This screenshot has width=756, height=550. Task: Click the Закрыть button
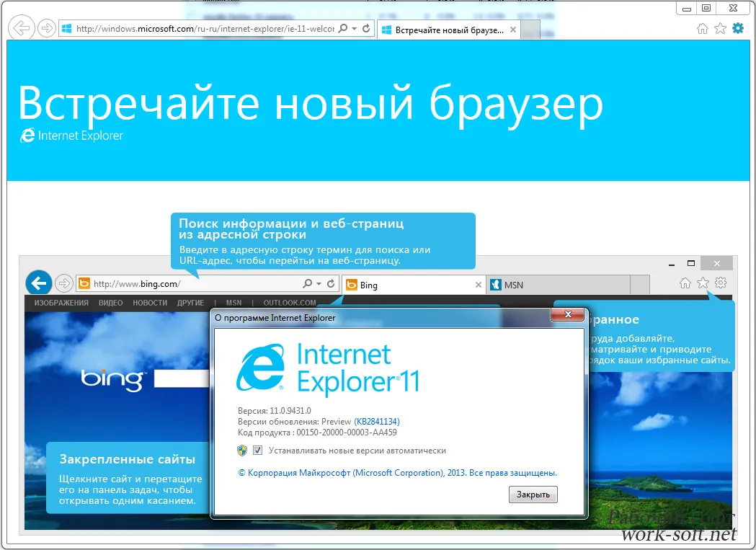click(x=533, y=494)
